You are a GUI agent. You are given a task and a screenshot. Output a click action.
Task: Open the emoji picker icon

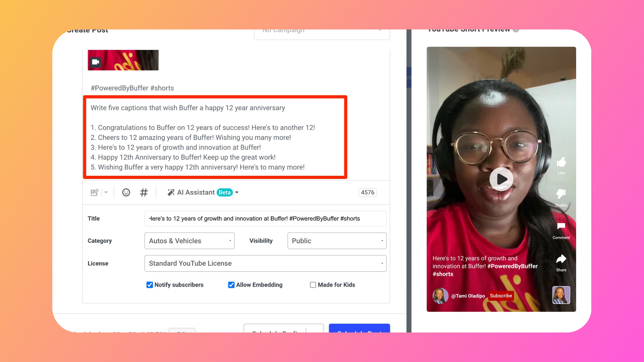[126, 192]
